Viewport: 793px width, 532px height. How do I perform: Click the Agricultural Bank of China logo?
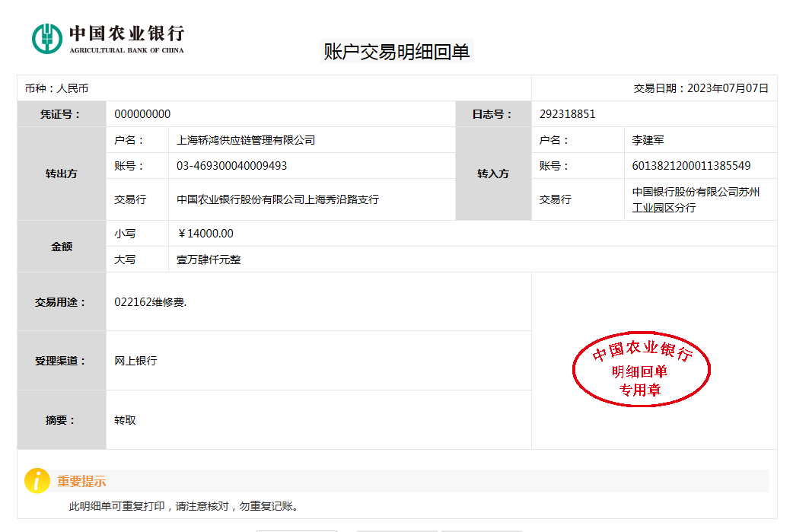pyautogui.click(x=107, y=38)
